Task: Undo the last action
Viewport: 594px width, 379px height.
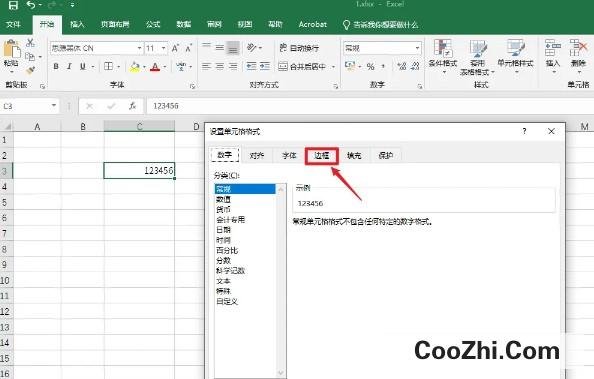Action: point(31,5)
